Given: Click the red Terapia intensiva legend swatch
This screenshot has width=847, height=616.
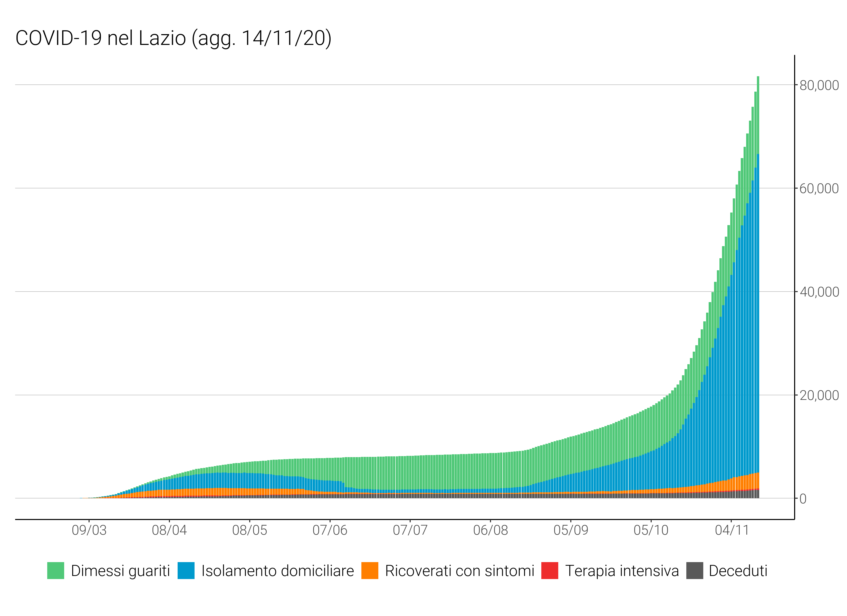Looking at the screenshot, I should click(x=550, y=570).
